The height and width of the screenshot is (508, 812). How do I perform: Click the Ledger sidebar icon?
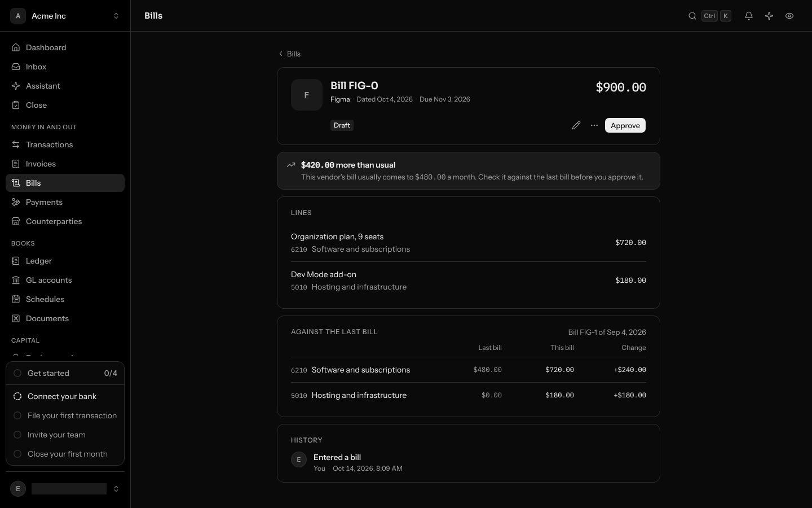click(16, 261)
